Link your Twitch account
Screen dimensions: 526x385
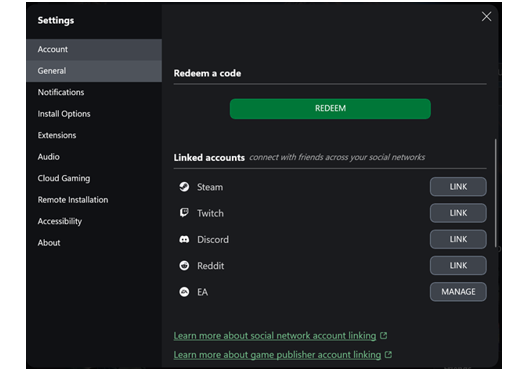coord(458,213)
